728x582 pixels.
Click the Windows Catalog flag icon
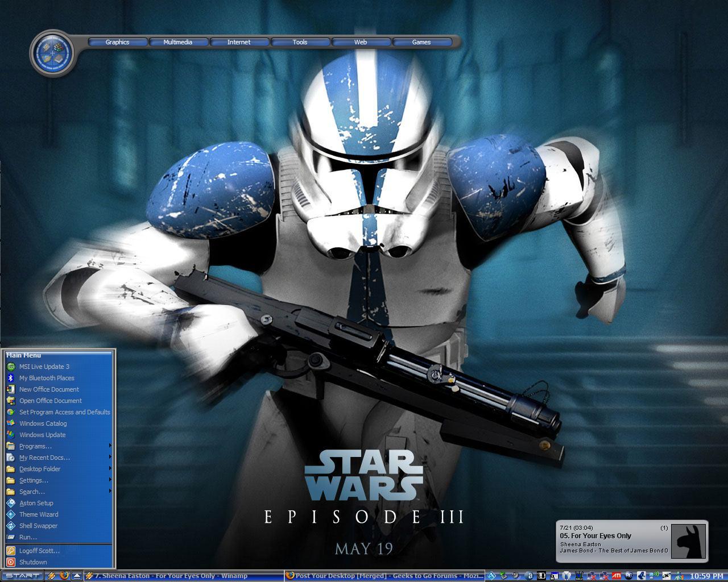point(11,423)
